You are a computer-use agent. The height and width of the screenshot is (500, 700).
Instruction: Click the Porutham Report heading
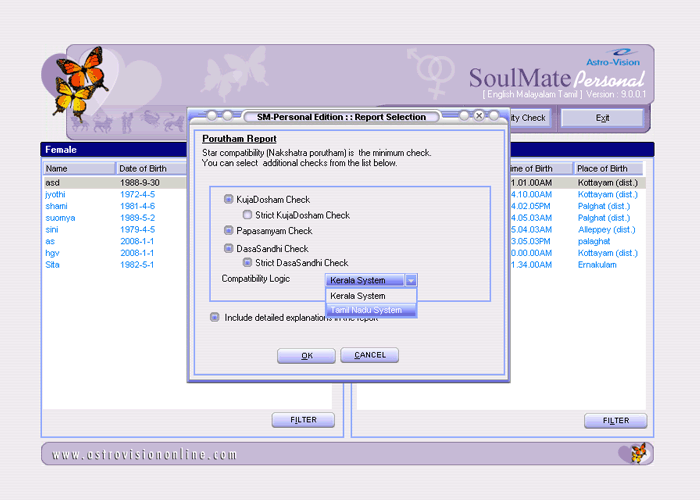tap(239, 139)
